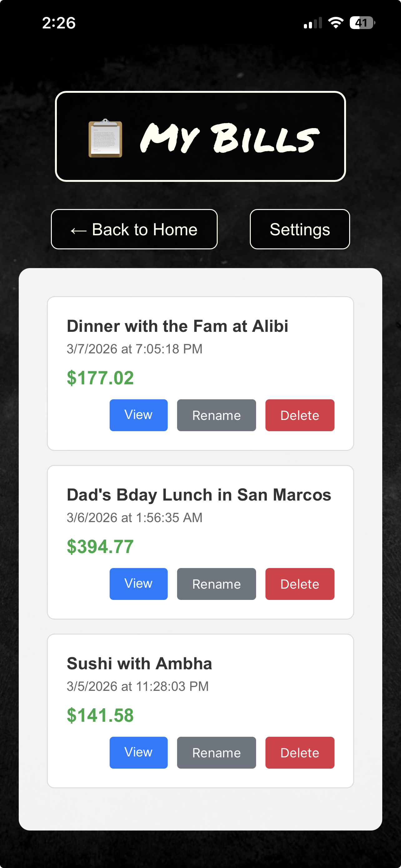Rename the Dinner with the Fam bill
Viewport: 401px width, 868px height.
pyautogui.click(x=216, y=415)
